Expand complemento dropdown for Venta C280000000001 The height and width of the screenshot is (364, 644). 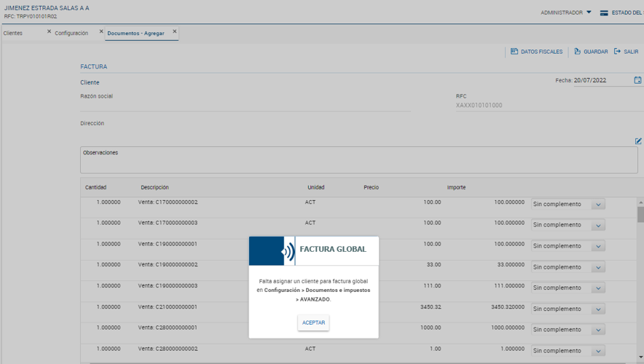[598, 330]
